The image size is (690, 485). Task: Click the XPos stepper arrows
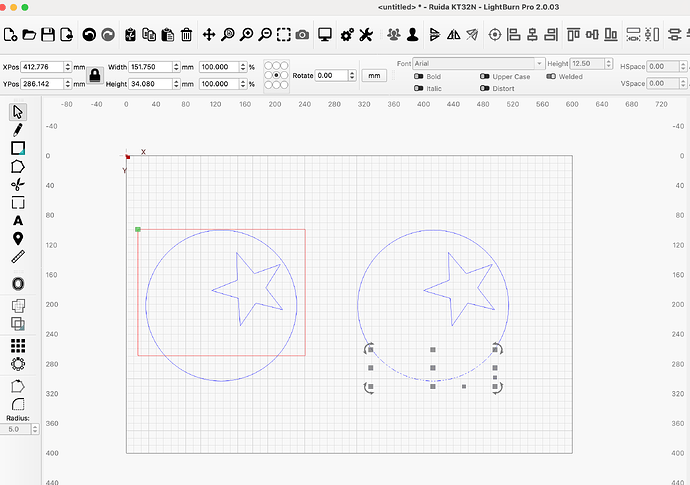point(67,67)
